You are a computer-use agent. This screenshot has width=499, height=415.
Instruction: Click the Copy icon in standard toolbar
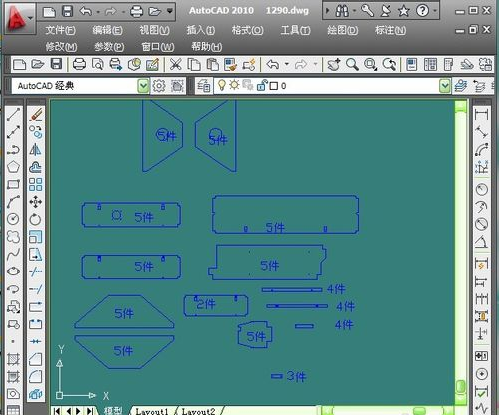point(194,64)
